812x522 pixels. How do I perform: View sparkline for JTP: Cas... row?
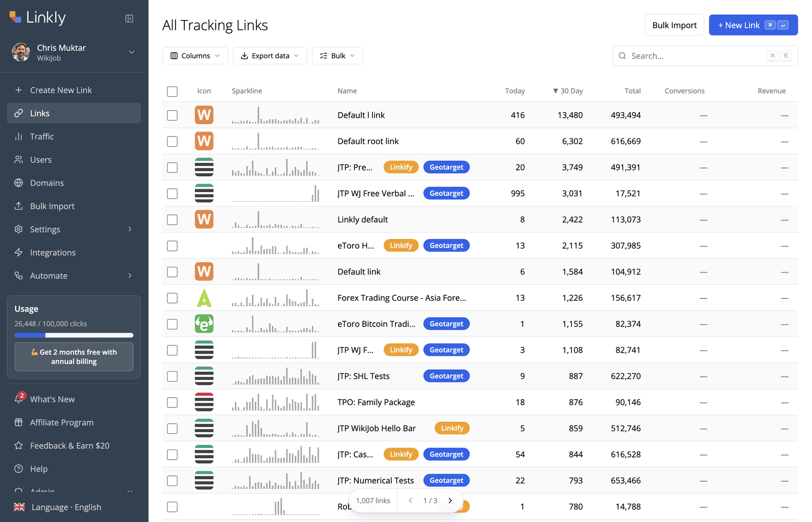pos(276,455)
